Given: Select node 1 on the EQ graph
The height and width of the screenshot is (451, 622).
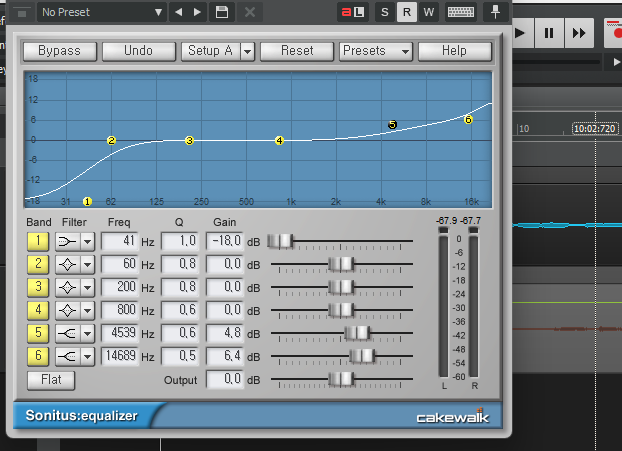Looking at the screenshot, I should [87, 202].
